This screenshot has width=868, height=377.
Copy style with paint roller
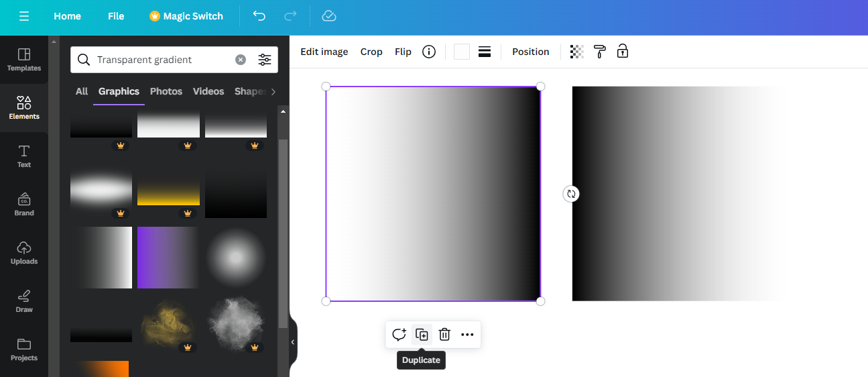click(x=600, y=52)
